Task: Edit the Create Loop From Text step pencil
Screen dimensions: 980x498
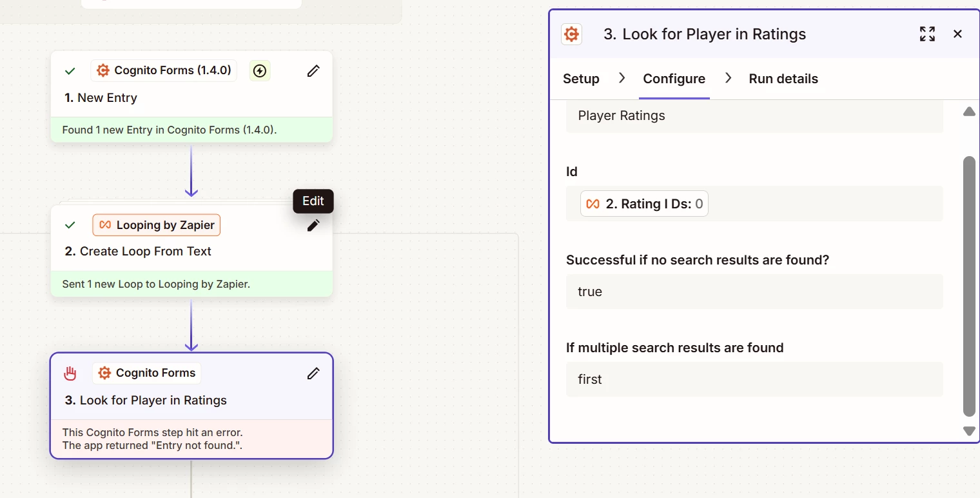Action: click(313, 225)
